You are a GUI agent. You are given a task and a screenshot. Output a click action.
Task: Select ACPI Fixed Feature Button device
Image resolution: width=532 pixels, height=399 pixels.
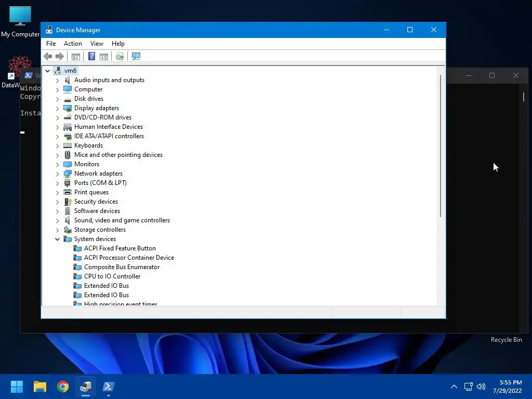(x=120, y=248)
